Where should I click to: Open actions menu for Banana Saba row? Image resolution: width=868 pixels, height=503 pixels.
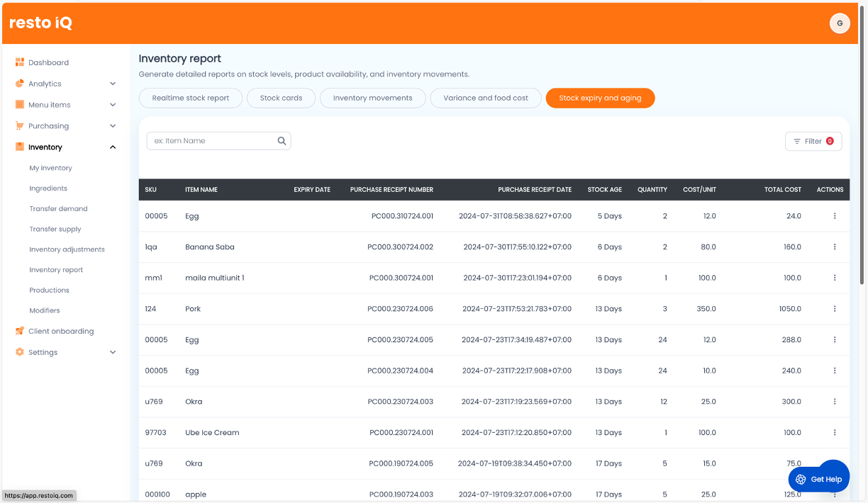834,247
